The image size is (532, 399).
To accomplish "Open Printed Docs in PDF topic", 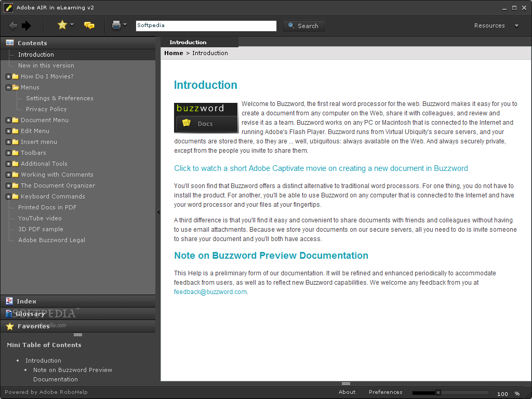I will tap(47, 207).
